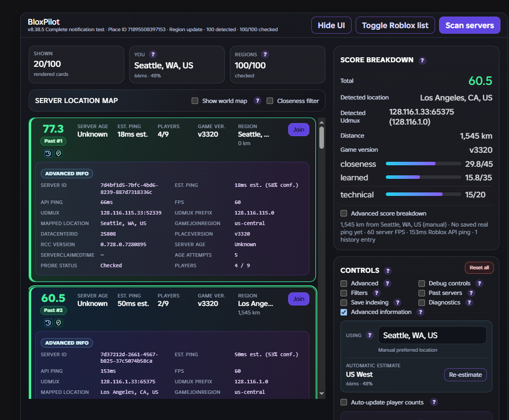This screenshot has height=420, width=509.
Task: Click the closeness score bar
Action: (x=423, y=164)
